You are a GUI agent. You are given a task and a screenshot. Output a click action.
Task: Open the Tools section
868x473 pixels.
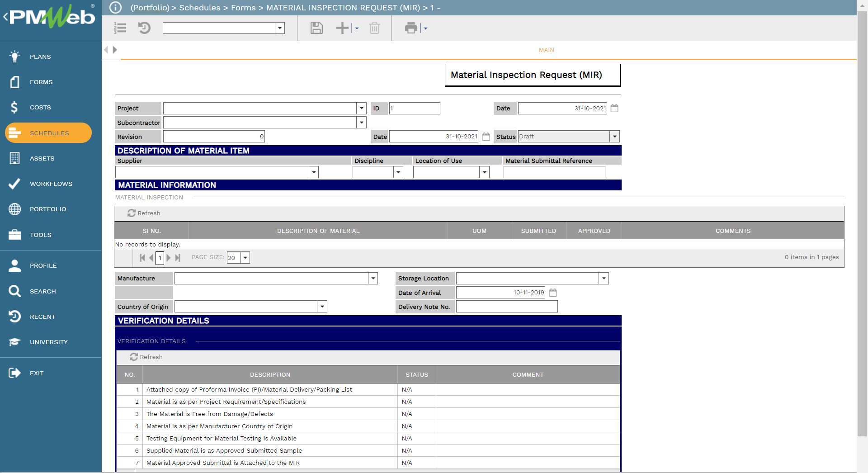40,235
